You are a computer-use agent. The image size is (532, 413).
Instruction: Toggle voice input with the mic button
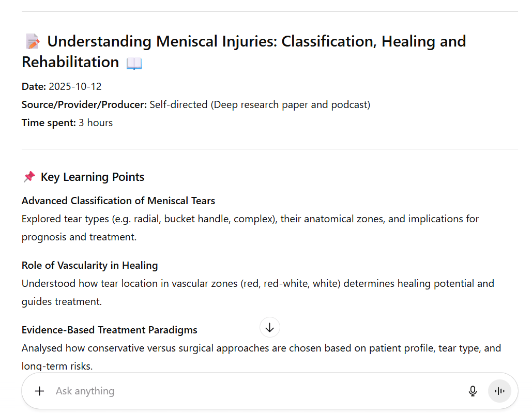tap(472, 391)
